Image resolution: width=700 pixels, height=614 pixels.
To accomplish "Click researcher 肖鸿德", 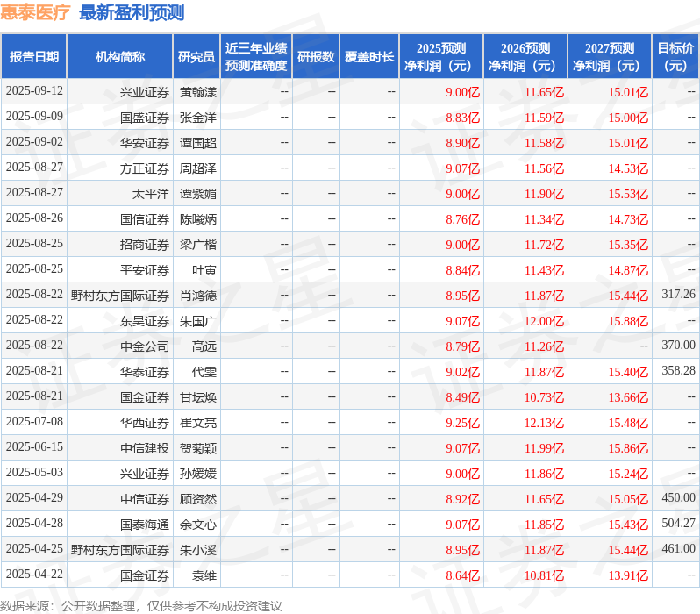I will pos(198,296).
